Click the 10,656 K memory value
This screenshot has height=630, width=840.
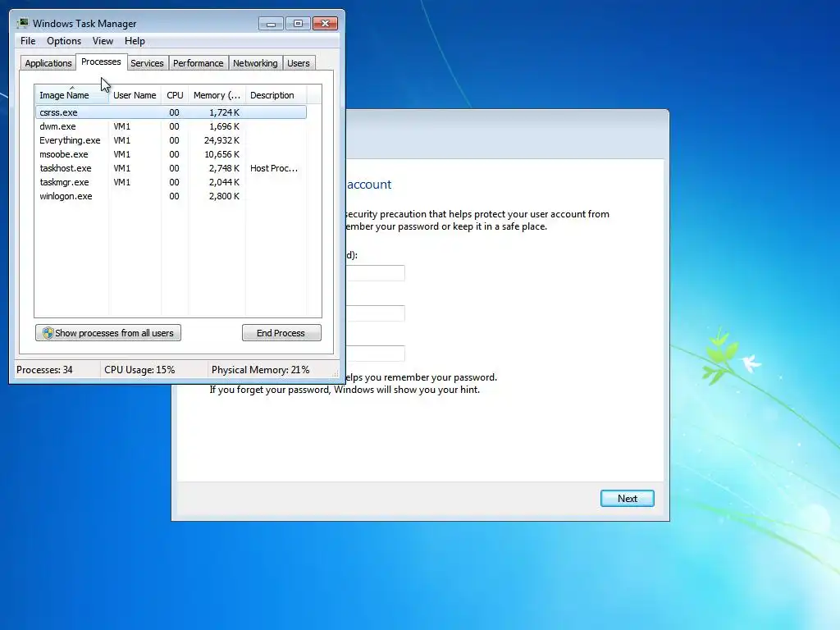point(221,154)
